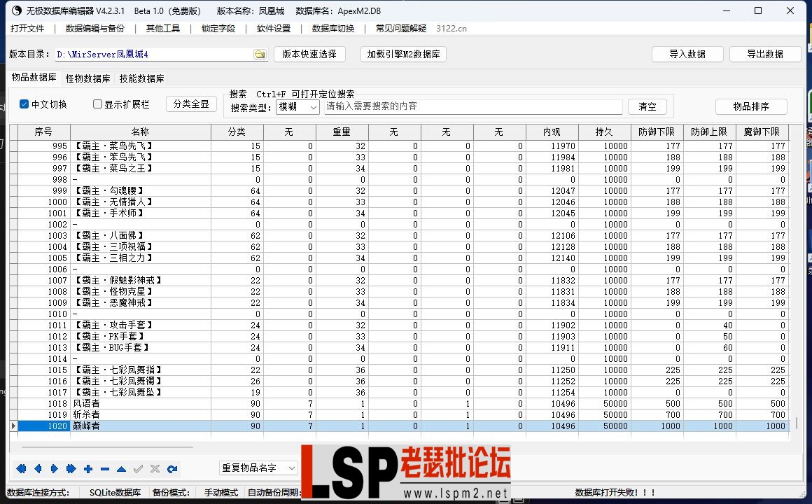812x504 pixels.
Task: Click the next record navigation icon
Action: 53,469
